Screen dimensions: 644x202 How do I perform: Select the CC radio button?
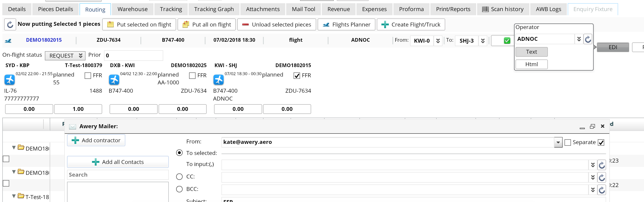179,177
